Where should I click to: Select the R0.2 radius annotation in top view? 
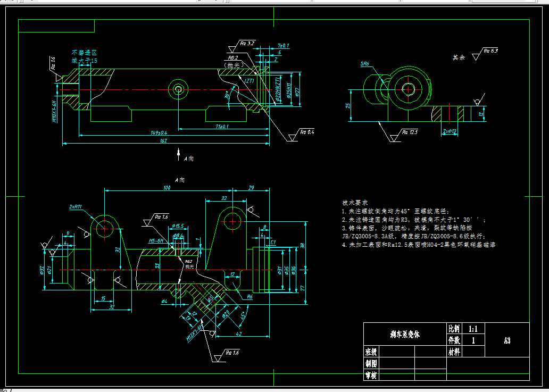click(233, 58)
